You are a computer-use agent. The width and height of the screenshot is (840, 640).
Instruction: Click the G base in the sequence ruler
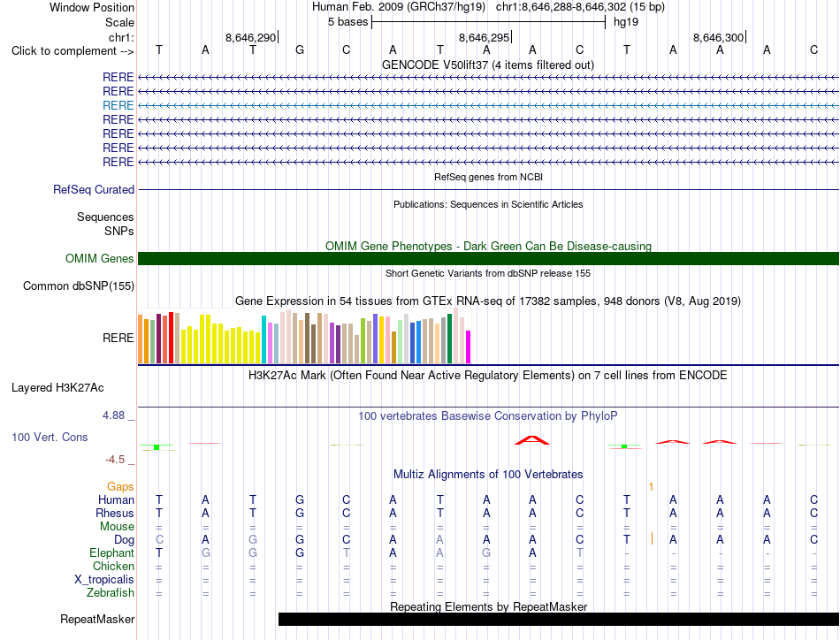tap(300, 50)
